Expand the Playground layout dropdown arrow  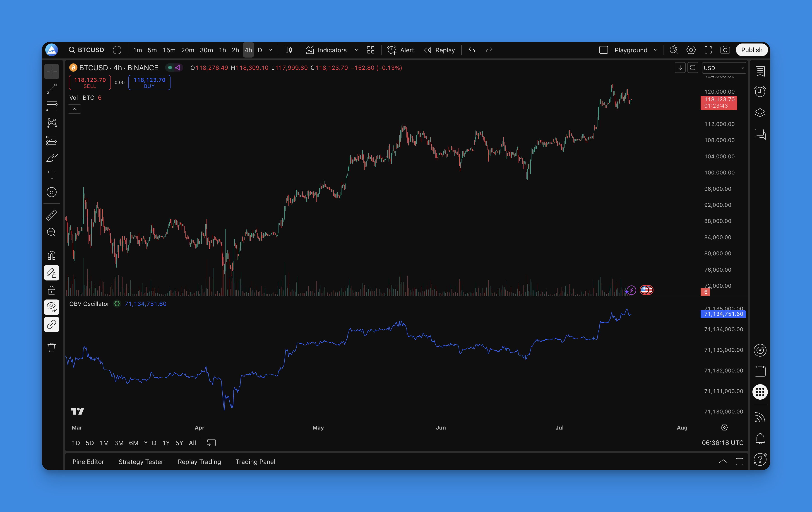[x=656, y=50]
